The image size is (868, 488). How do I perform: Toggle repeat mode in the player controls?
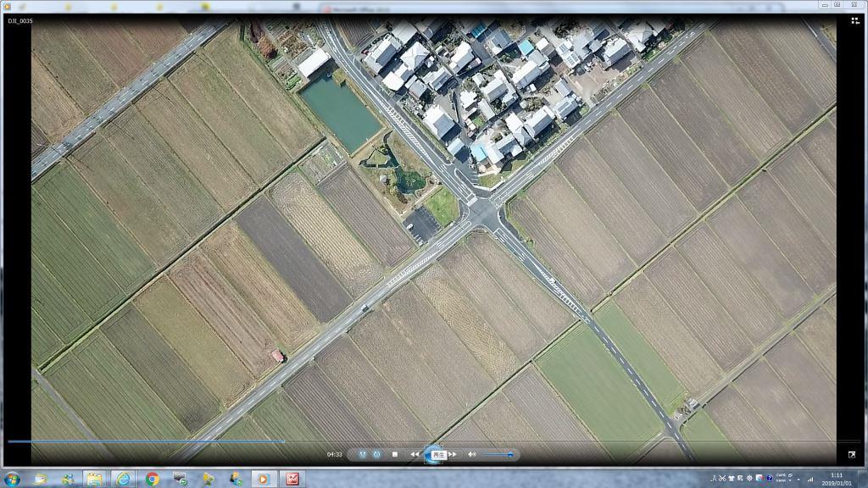pyautogui.click(x=377, y=454)
